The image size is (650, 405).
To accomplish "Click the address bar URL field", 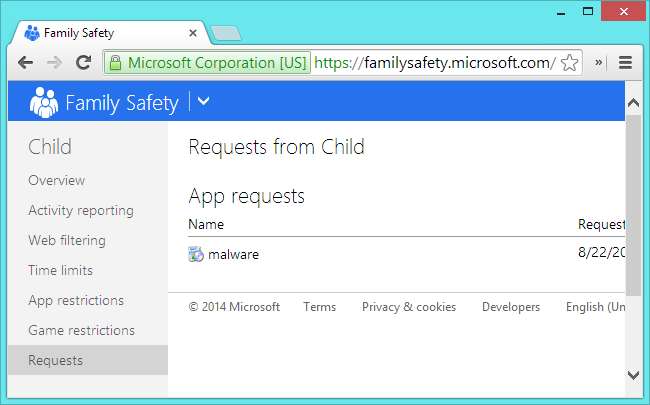I will [x=434, y=62].
